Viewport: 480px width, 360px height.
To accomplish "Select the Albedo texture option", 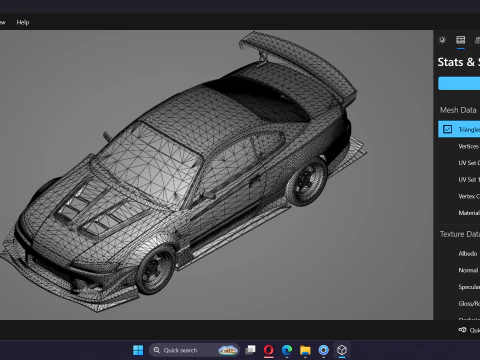I will pyautogui.click(x=468, y=254).
